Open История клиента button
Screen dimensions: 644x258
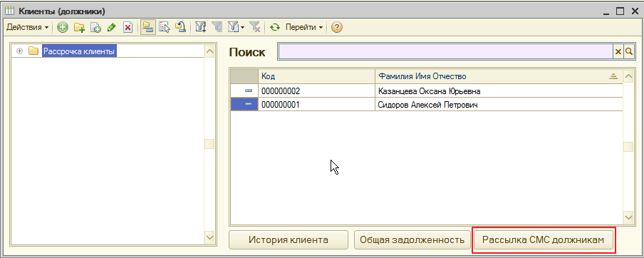(x=289, y=240)
